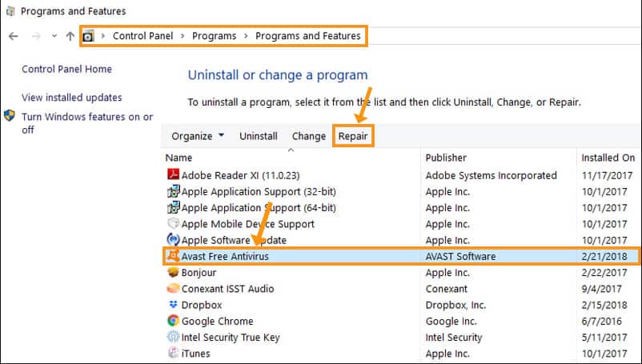
Task: Click the Adobe Reader XI icon
Action: point(173,174)
